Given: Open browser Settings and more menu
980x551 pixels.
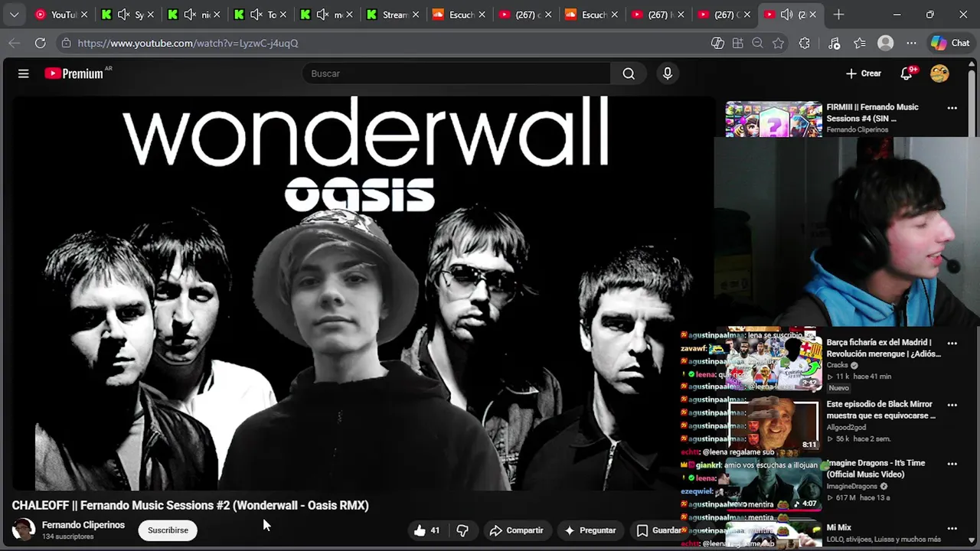Looking at the screenshot, I should coord(911,44).
